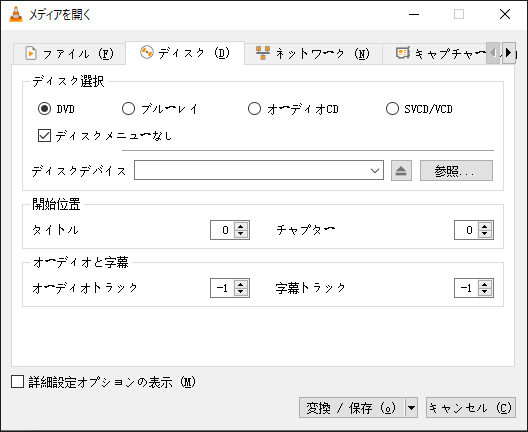Click the 参照... browse button
Image resolution: width=528 pixels, height=432 pixels.
(456, 171)
